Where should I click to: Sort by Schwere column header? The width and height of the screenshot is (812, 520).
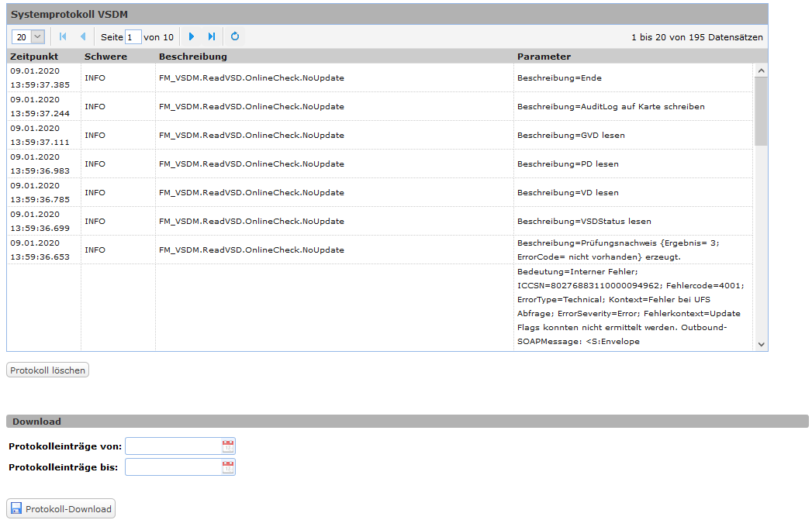tap(105, 57)
